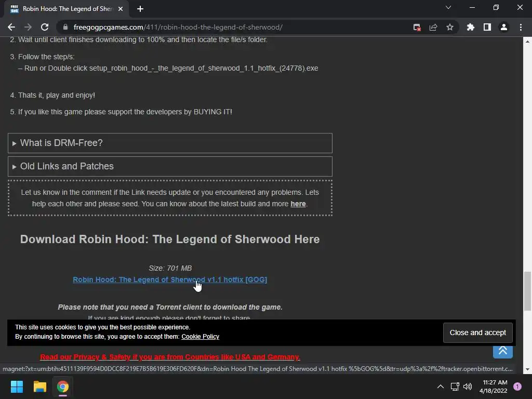Click the 'Download Robin Hood: The Legend of Sherwood Here' heading
Screen dimensions: 532x399
coord(170,239)
